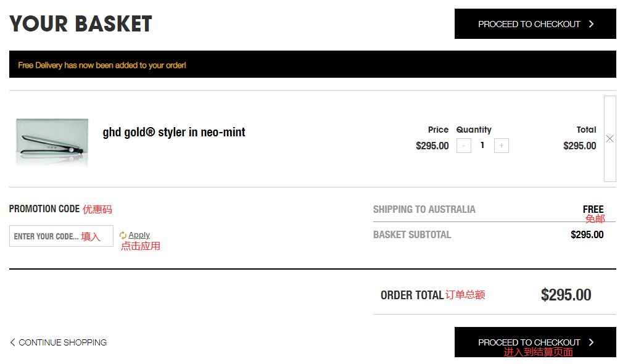Screen dimensions: 628x364
Task: Decrease quantity with the minus button
Action: 464,146
